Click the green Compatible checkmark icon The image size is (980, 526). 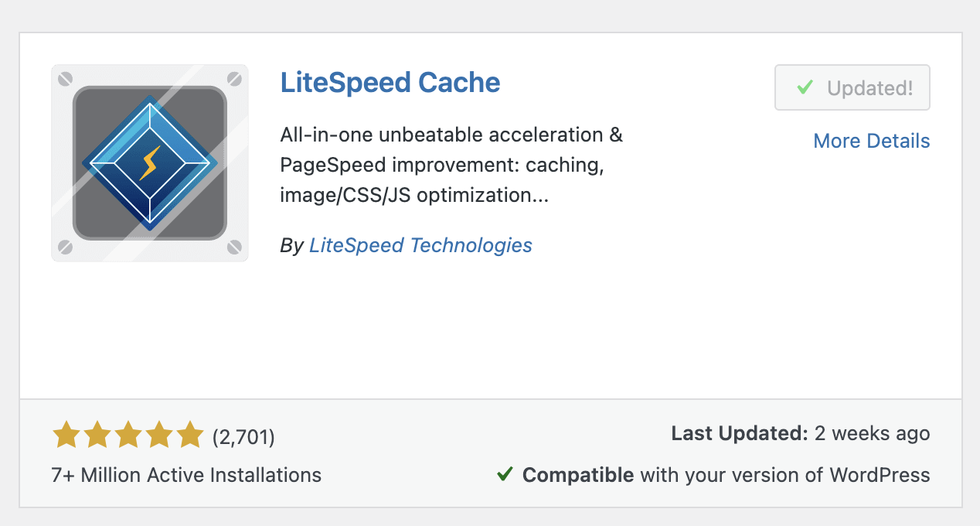tap(505, 474)
